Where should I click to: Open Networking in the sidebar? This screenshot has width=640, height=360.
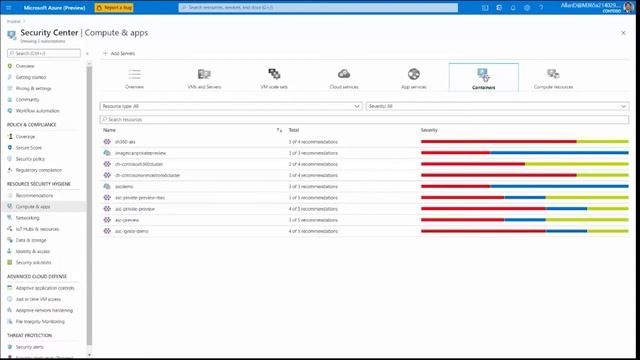[x=27, y=218]
